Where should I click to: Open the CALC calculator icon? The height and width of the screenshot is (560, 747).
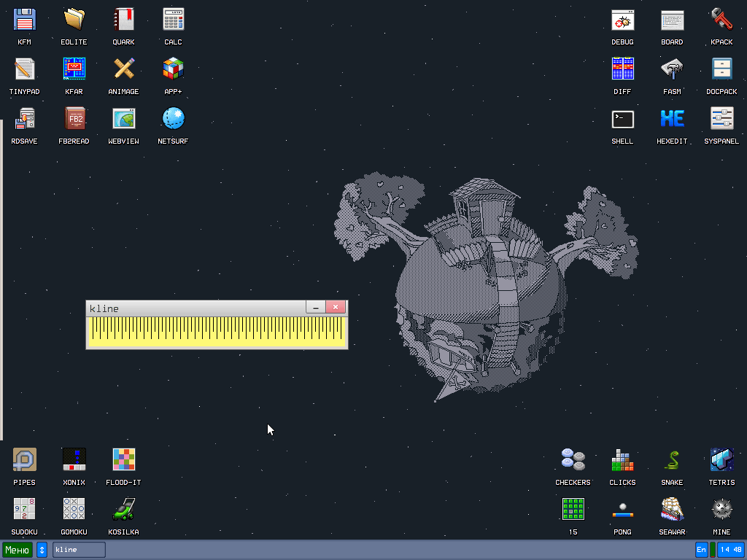point(173,20)
